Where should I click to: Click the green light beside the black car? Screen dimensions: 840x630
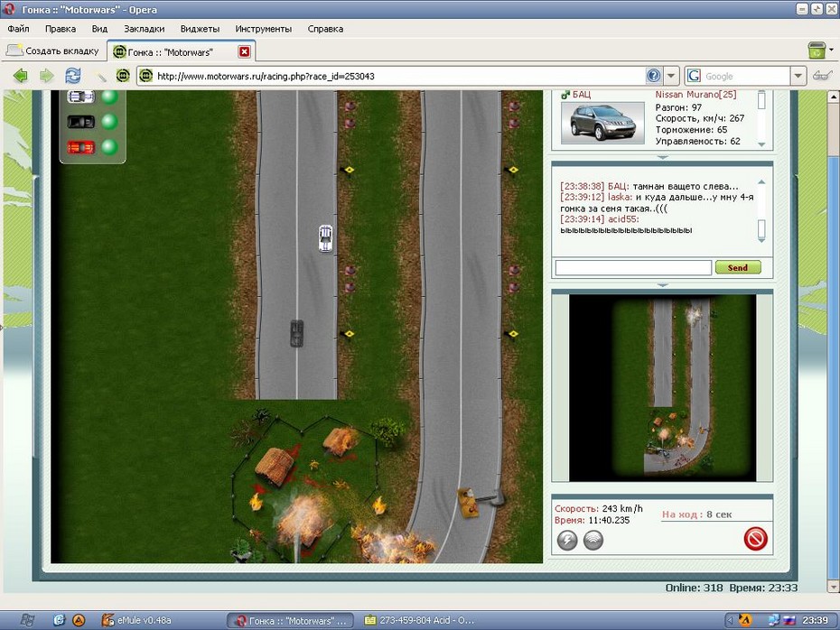click(110, 122)
